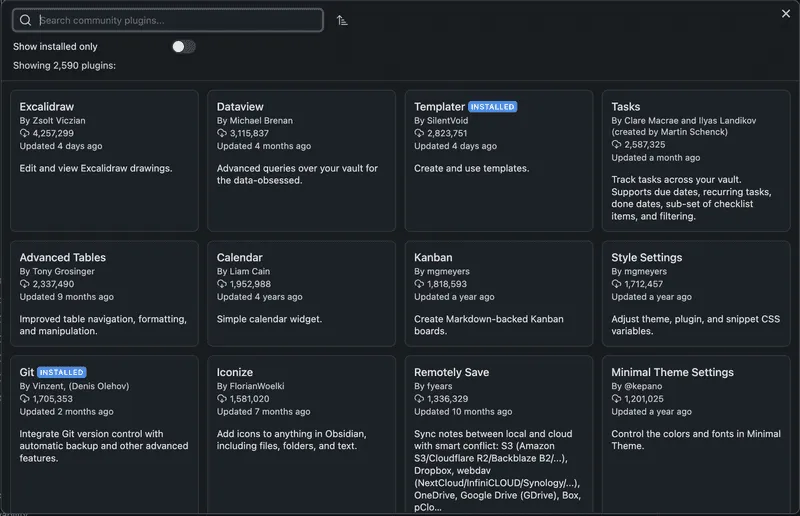Click 'By Vinzent, (Denis Olehov)' text
This screenshot has width=800, height=516.
(x=74, y=386)
